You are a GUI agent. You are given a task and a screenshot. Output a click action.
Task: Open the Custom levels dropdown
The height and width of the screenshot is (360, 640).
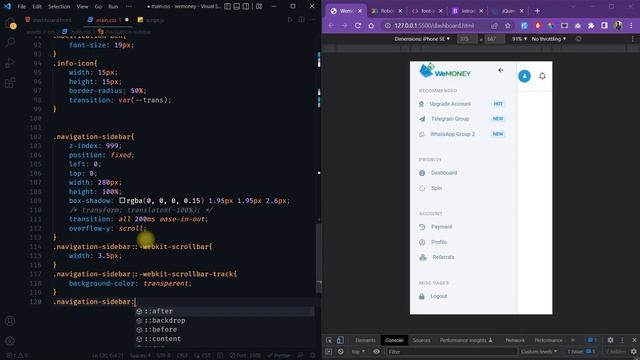[539, 351]
